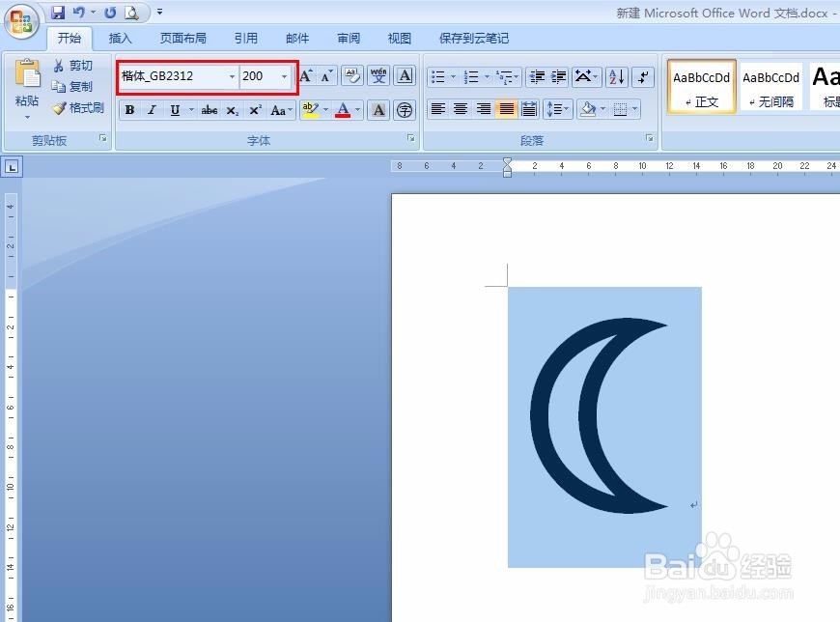Apply bullet list
The height and width of the screenshot is (622, 840).
(438, 77)
